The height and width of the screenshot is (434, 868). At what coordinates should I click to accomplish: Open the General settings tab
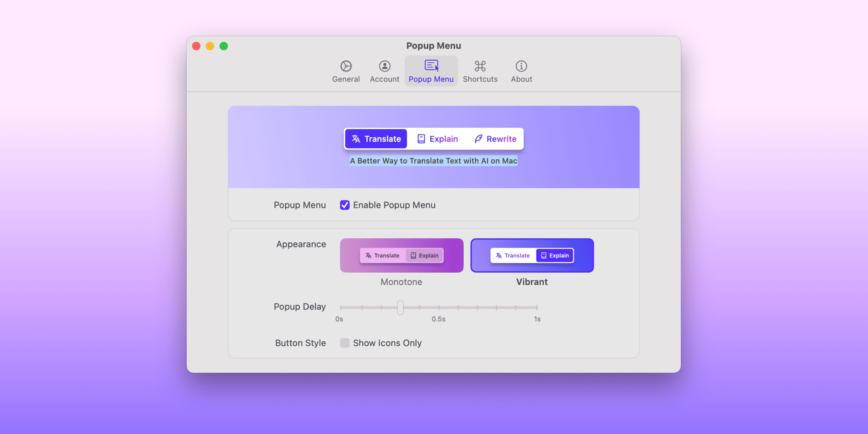point(346,71)
